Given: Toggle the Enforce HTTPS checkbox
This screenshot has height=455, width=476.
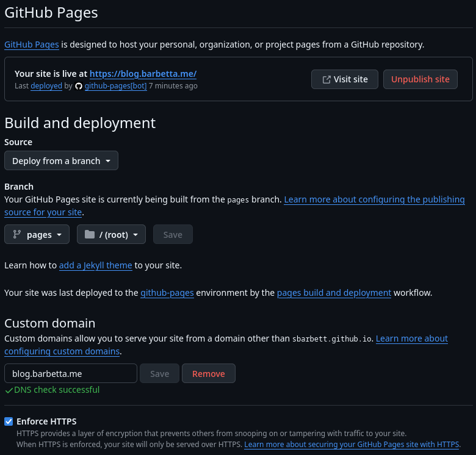Looking at the screenshot, I should 9,421.
